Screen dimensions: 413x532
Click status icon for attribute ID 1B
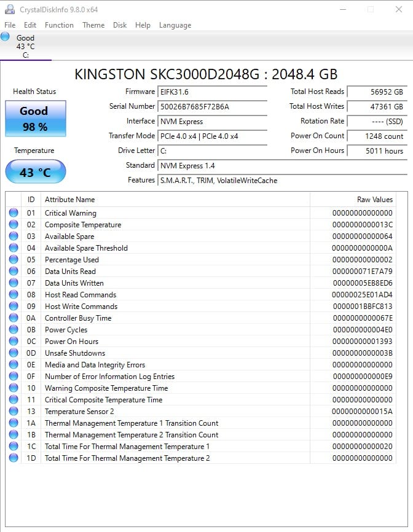(x=14, y=434)
